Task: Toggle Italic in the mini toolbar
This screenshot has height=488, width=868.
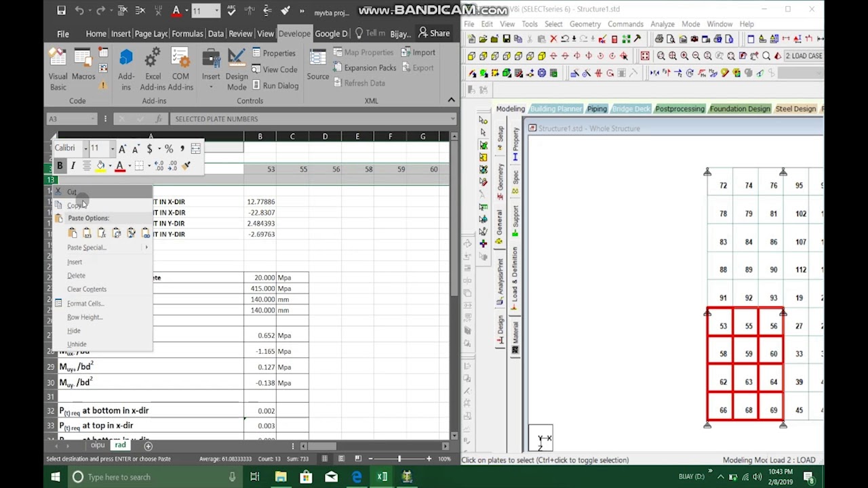Action: click(x=73, y=166)
